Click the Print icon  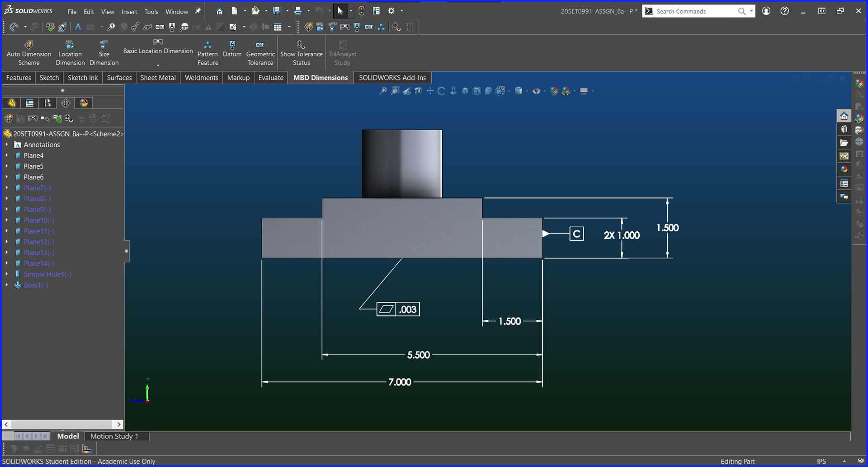[x=298, y=11]
